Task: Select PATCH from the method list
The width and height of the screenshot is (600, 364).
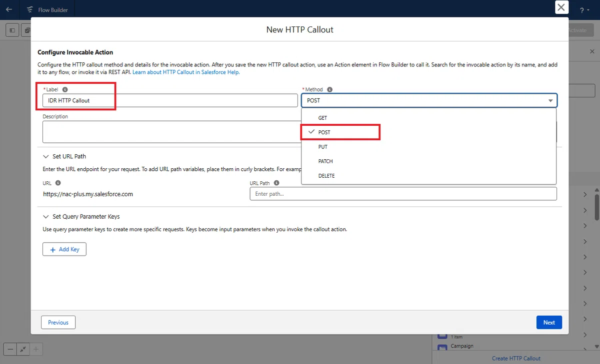Action: (428, 161)
